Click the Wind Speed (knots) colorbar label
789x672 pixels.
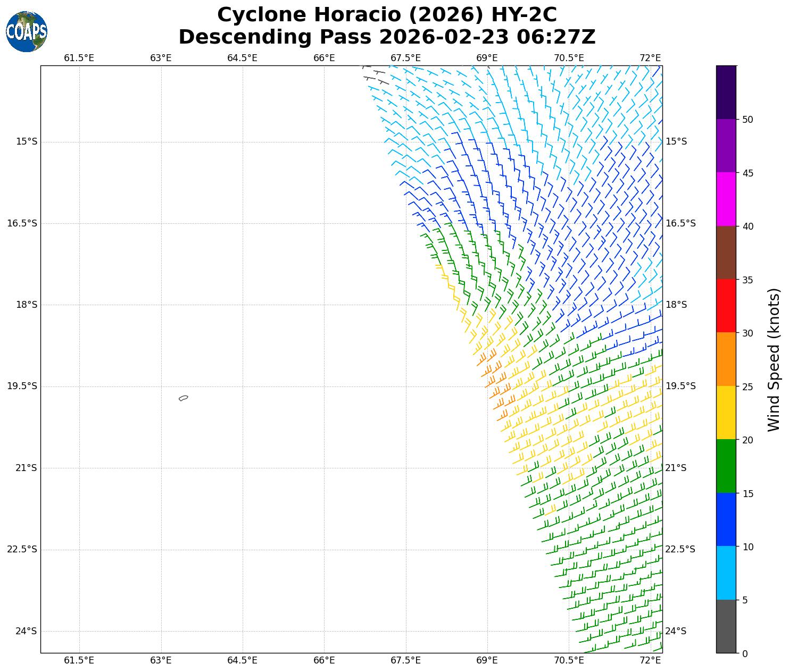(774, 359)
